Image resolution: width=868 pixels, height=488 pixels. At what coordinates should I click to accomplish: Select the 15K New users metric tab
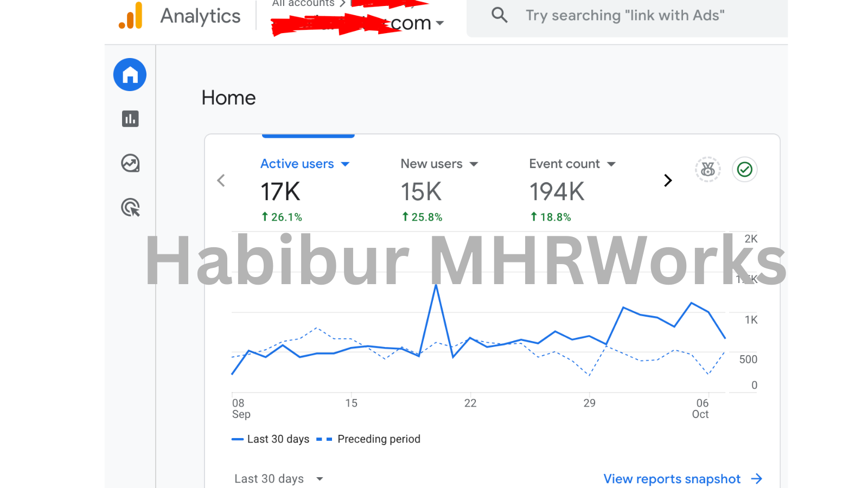pyautogui.click(x=421, y=192)
